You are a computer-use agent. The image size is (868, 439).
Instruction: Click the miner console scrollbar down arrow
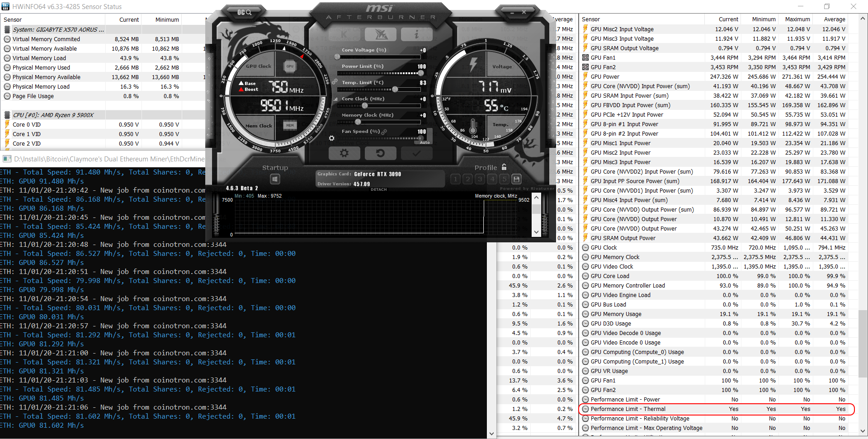492,434
